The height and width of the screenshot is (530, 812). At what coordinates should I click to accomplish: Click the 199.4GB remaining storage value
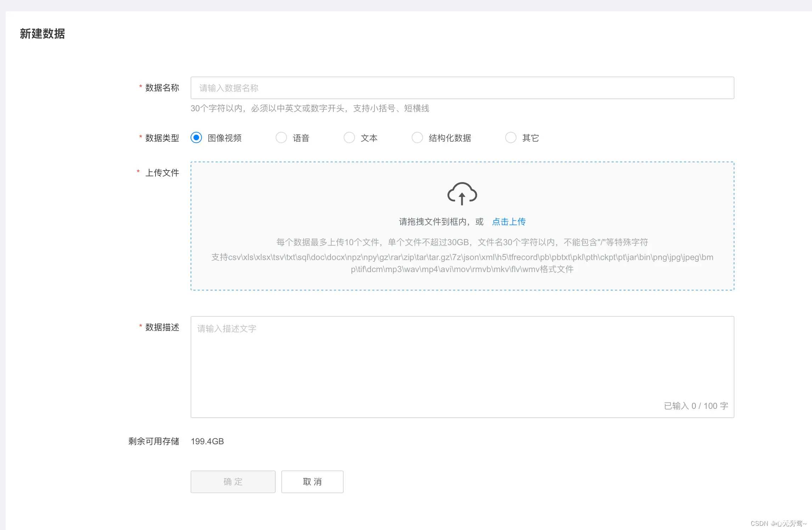[x=207, y=441]
